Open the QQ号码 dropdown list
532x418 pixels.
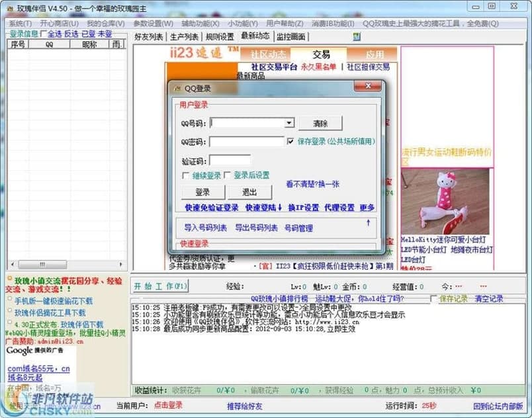[x=290, y=123]
